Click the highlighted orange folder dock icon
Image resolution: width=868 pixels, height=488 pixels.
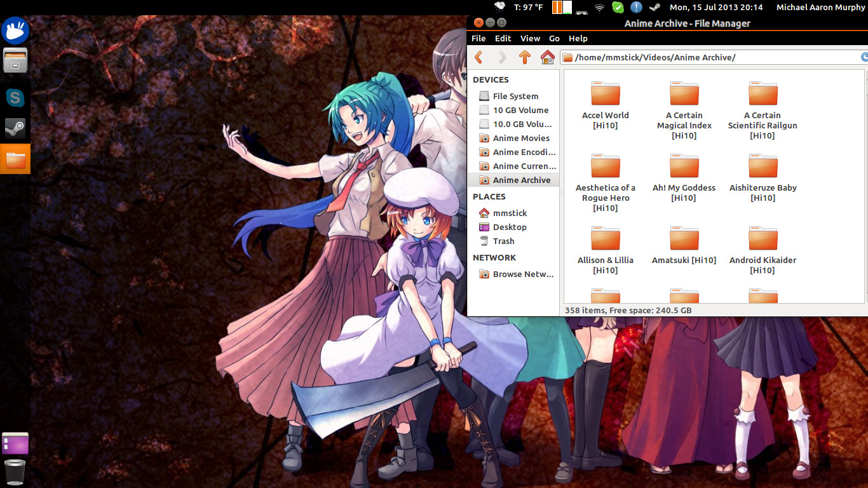(15, 159)
